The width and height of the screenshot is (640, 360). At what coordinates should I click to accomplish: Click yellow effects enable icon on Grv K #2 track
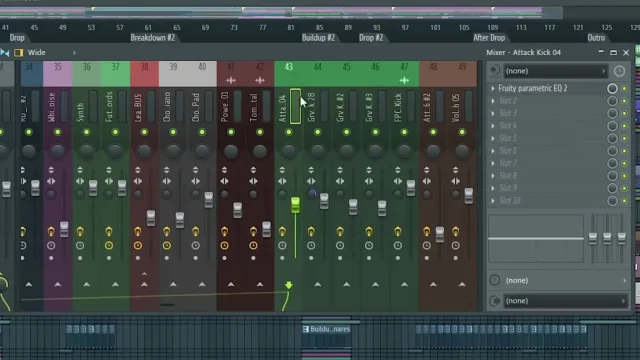340,232
